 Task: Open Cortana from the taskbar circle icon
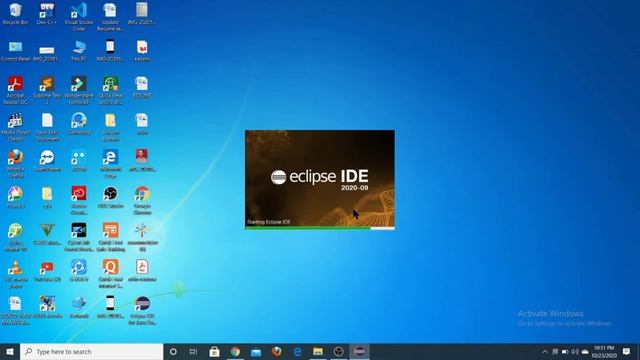173,351
